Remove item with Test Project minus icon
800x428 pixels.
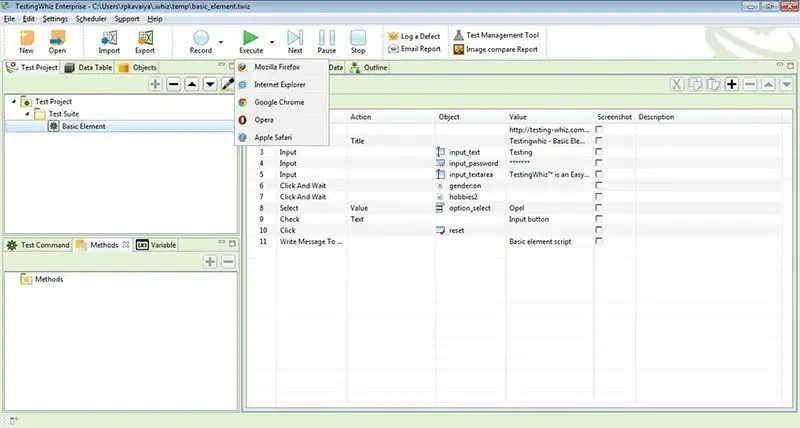click(173, 84)
